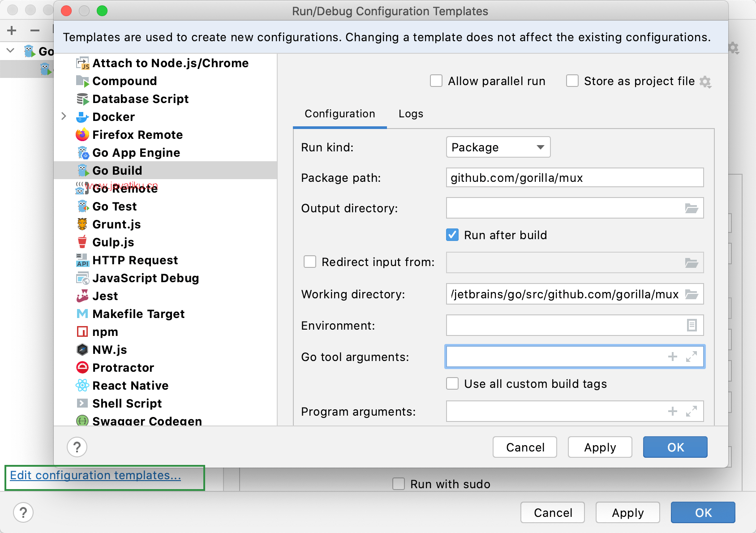Select the Go Test template
The height and width of the screenshot is (533, 756).
coord(165,206)
